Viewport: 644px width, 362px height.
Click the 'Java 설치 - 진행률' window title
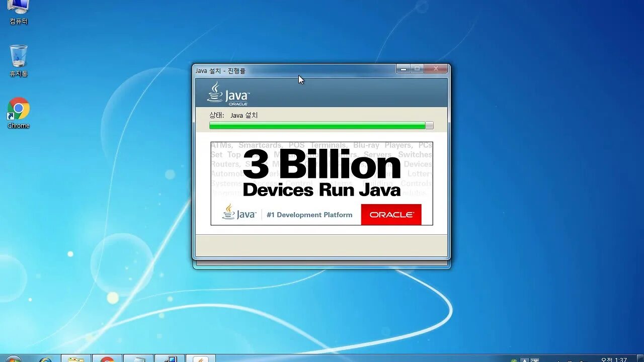point(220,71)
